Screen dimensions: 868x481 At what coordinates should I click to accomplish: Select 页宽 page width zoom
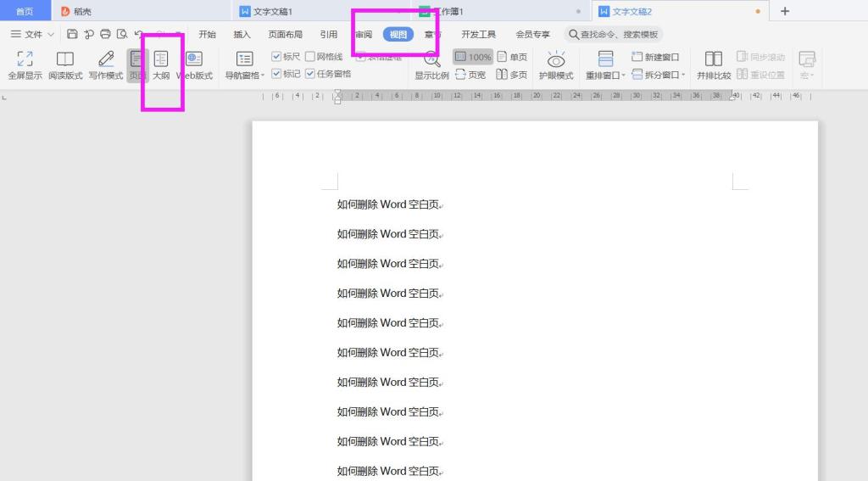(x=470, y=75)
